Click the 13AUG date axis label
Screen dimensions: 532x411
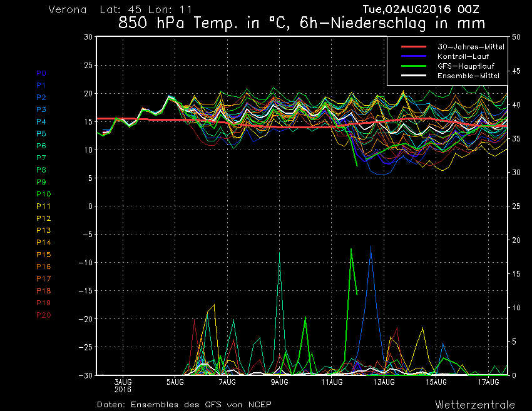384,382
